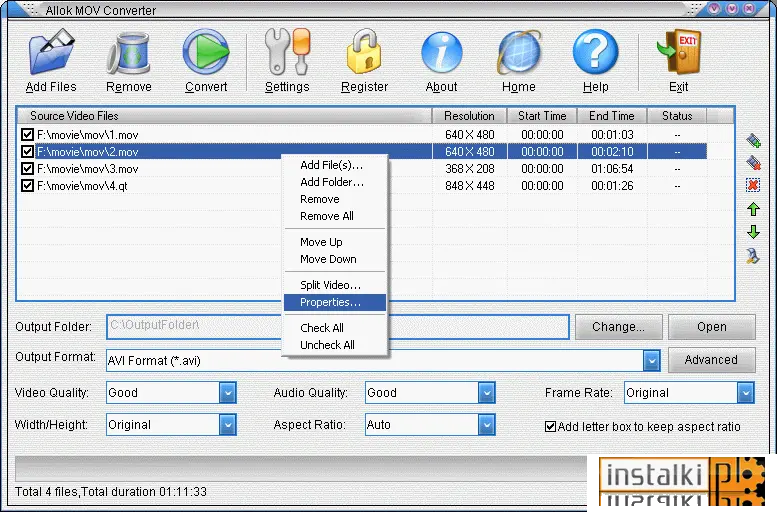Click the first title bar round button

[x=714, y=8]
